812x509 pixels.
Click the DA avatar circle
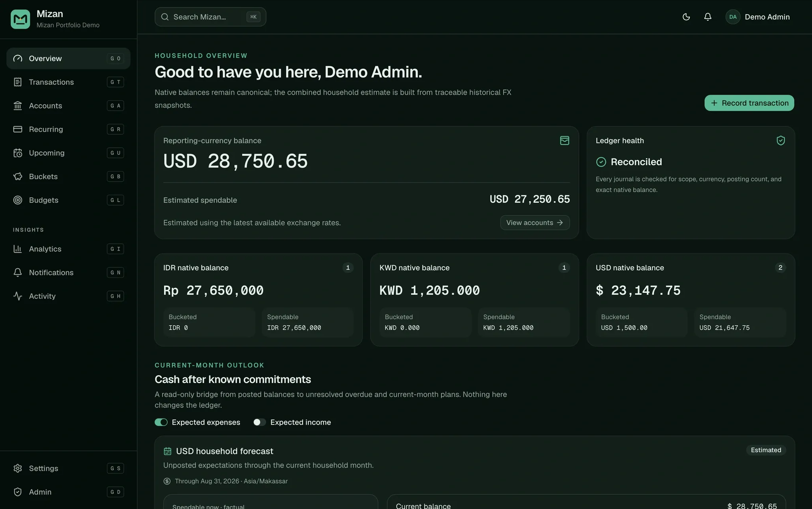point(733,17)
